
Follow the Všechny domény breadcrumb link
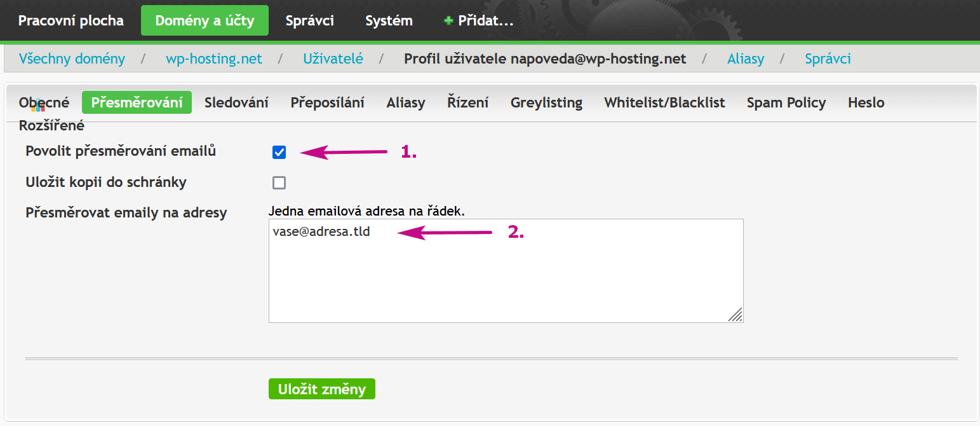(72, 58)
